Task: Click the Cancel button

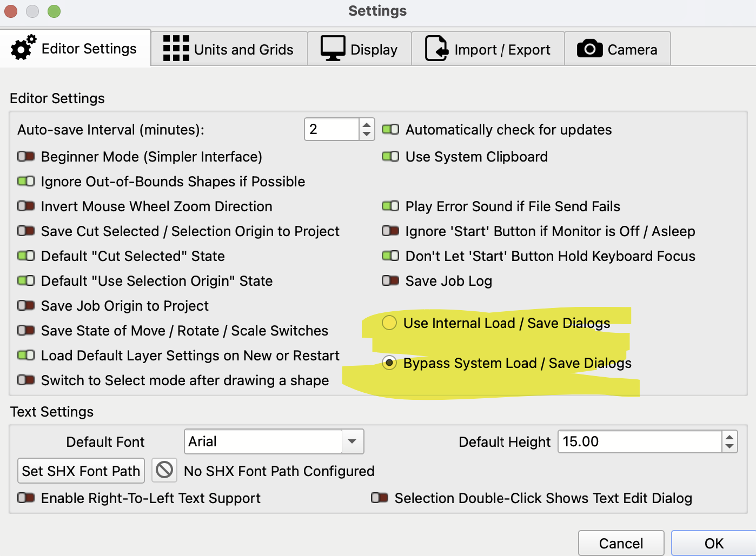Action: (621, 543)
